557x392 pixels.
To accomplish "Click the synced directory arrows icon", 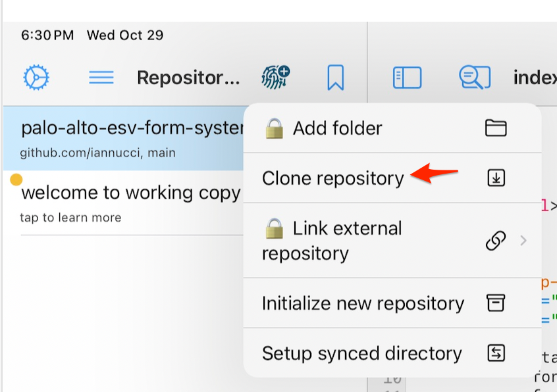I will (x=495, y=353).
